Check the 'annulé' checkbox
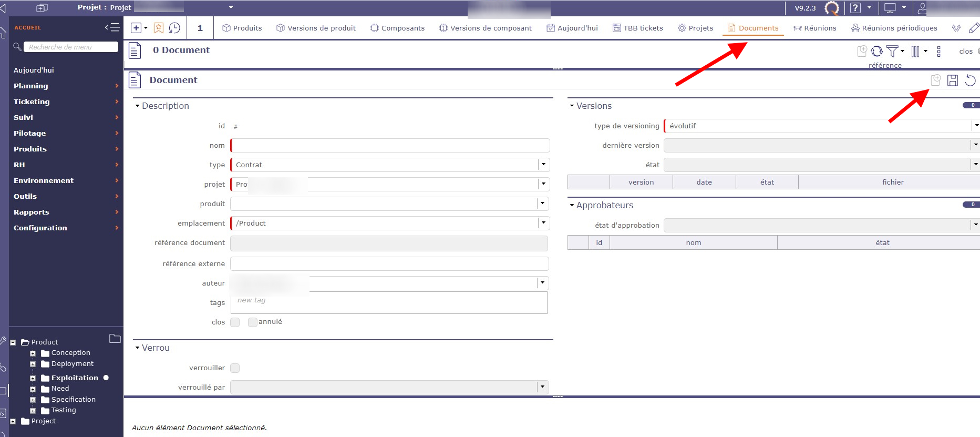980x437 pixels. [253, 322]
